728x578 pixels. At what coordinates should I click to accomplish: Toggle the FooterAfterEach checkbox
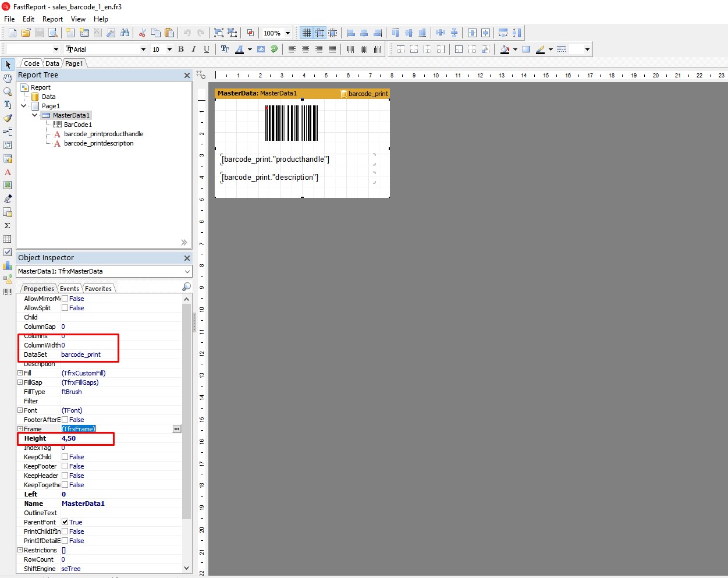click(65, 420)
